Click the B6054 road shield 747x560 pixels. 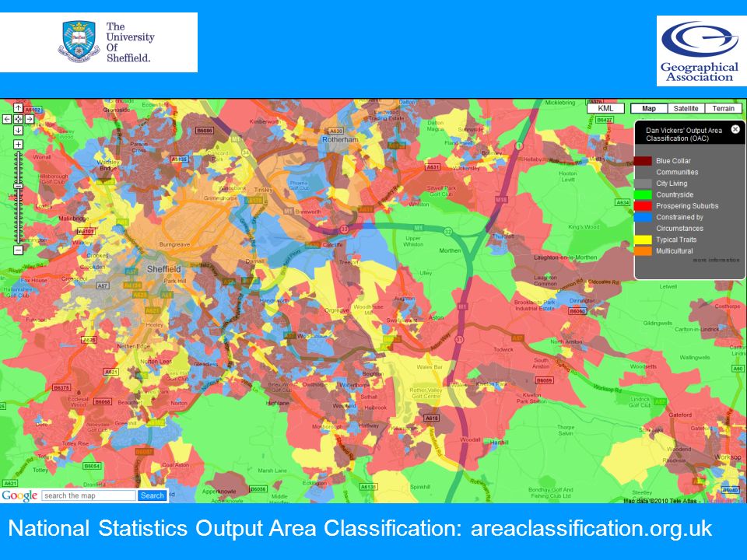coord(92,466)
